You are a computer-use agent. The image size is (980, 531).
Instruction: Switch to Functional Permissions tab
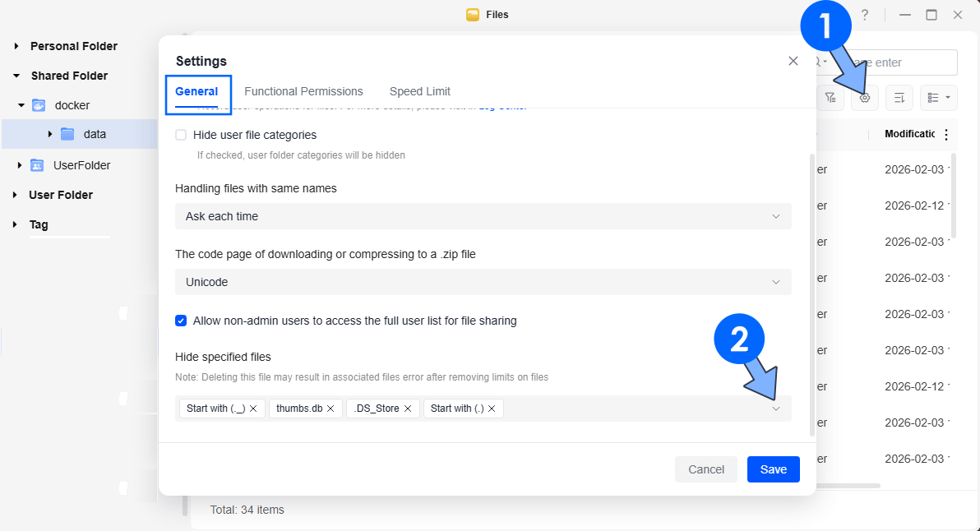[303, 91]
